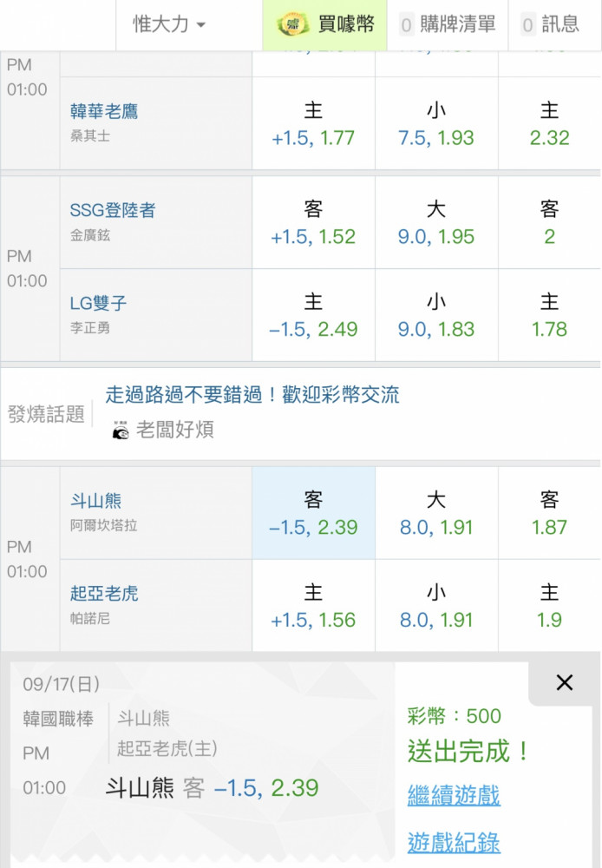Pick LG雙子 小 9.0, 1.83 cell
The image size is (602, 868).
(436, 316)
